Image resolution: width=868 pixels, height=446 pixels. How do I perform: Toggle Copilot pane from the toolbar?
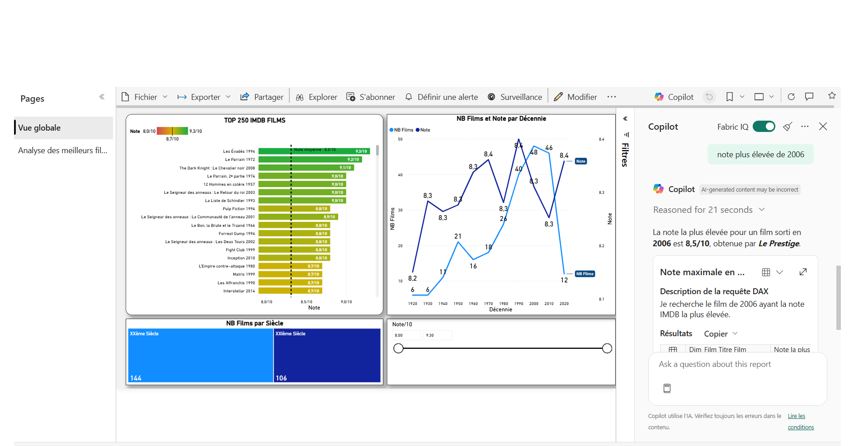coord(674,97)
